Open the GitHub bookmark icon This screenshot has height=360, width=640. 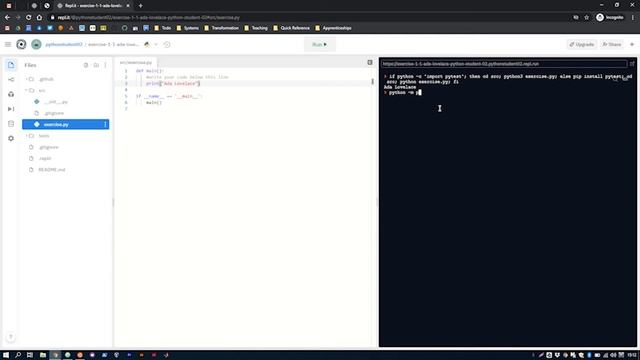pyautogui.click(x=124, y=28)
